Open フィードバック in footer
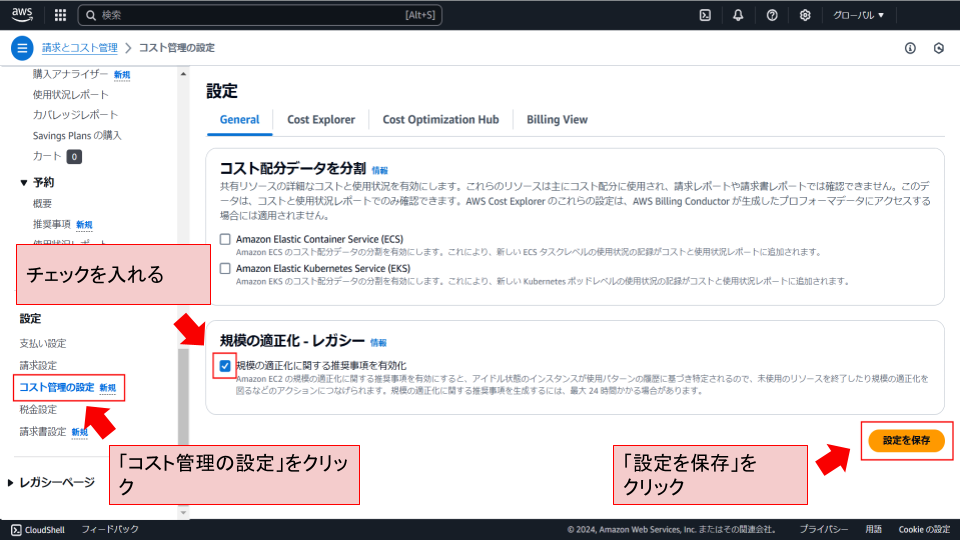This screenshot has height=540, width=960. click(110, 529)
